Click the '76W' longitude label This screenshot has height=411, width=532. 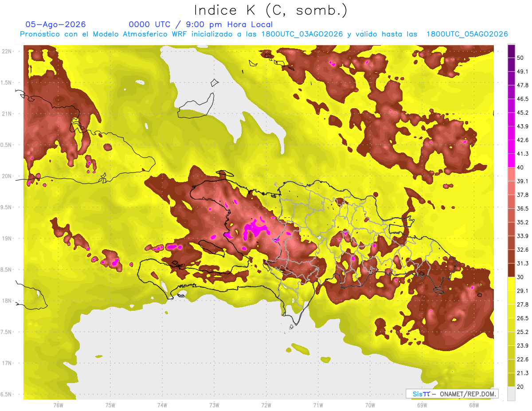click(x=58, y=405)
